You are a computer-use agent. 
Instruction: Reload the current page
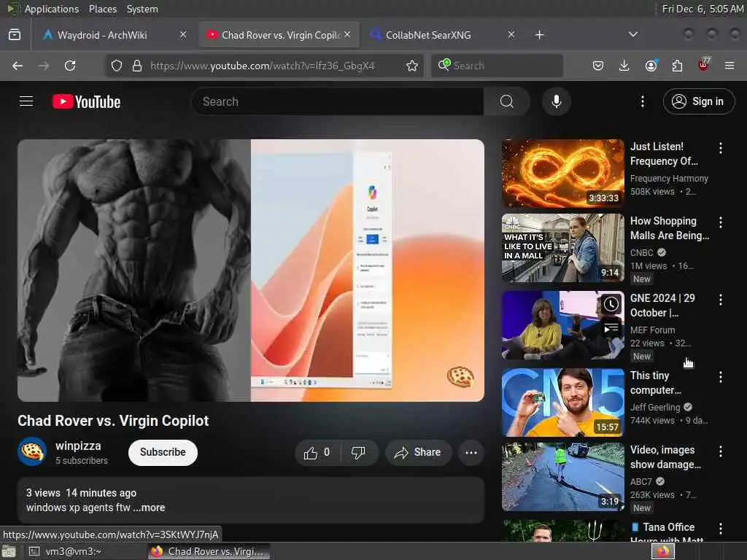tap(70, 66)
